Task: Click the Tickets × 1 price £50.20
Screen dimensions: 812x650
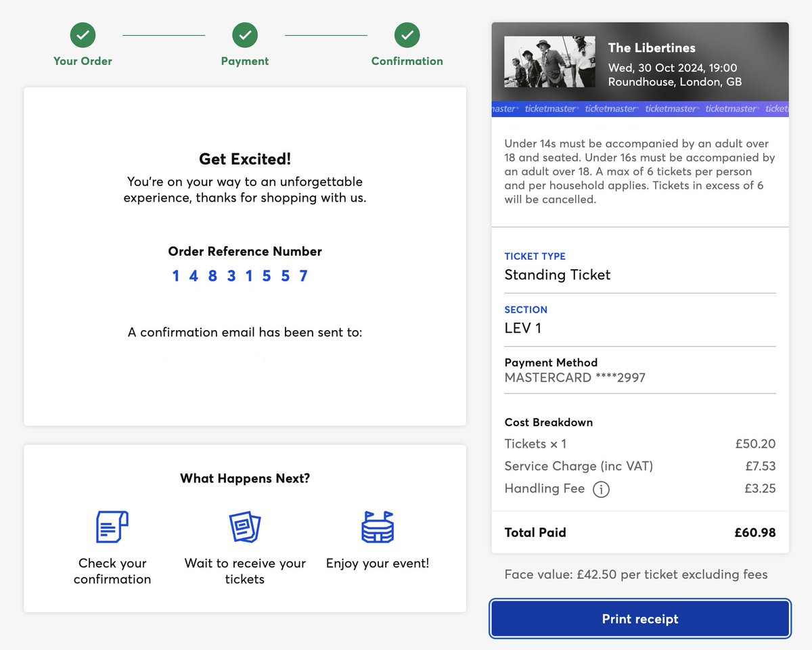Action: coord(755,444)
